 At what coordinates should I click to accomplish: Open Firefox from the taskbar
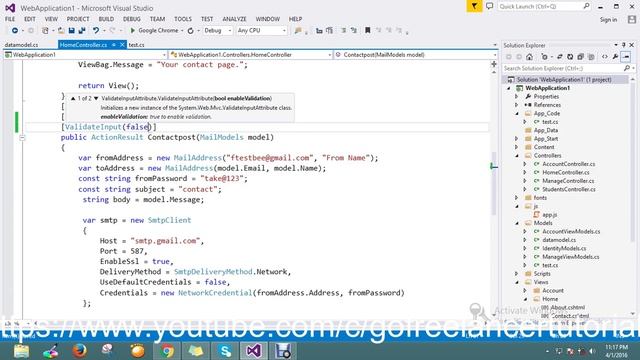[x=79, y=351]
